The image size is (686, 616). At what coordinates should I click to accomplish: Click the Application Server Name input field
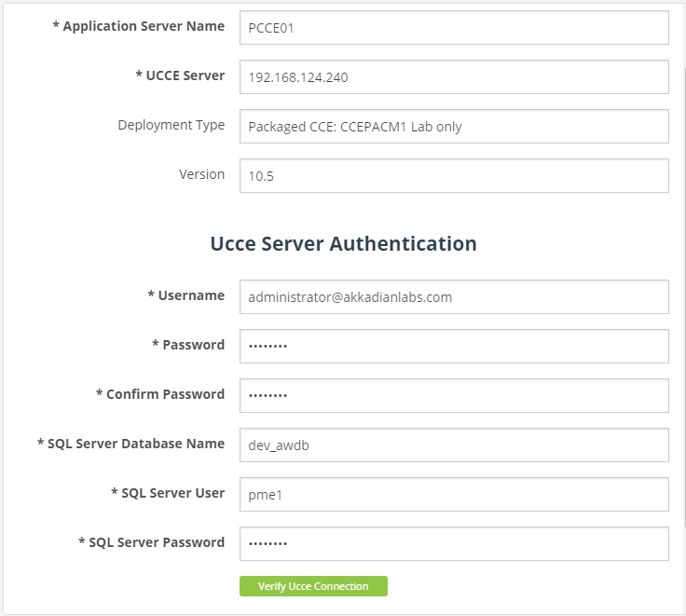click(454, 28)
